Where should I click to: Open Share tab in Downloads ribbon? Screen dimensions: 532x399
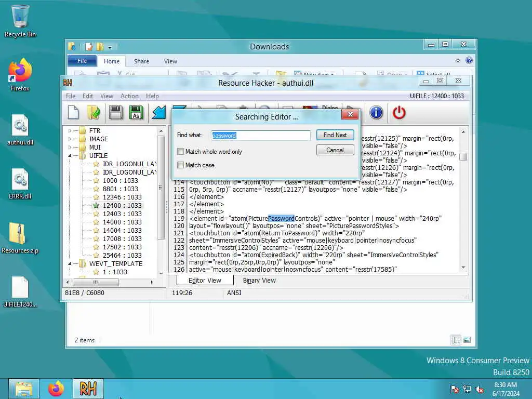click(x=141, y=61)
